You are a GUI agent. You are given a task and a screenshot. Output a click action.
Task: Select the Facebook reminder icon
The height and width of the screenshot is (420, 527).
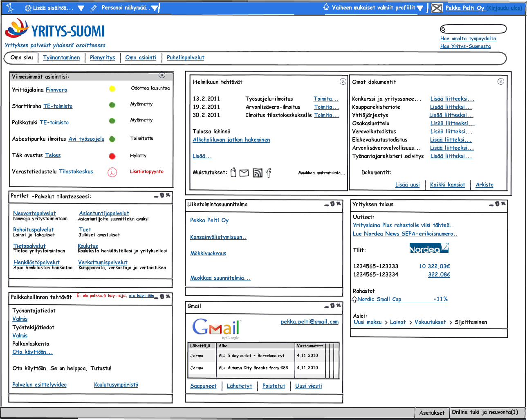[x=269, y=173]
